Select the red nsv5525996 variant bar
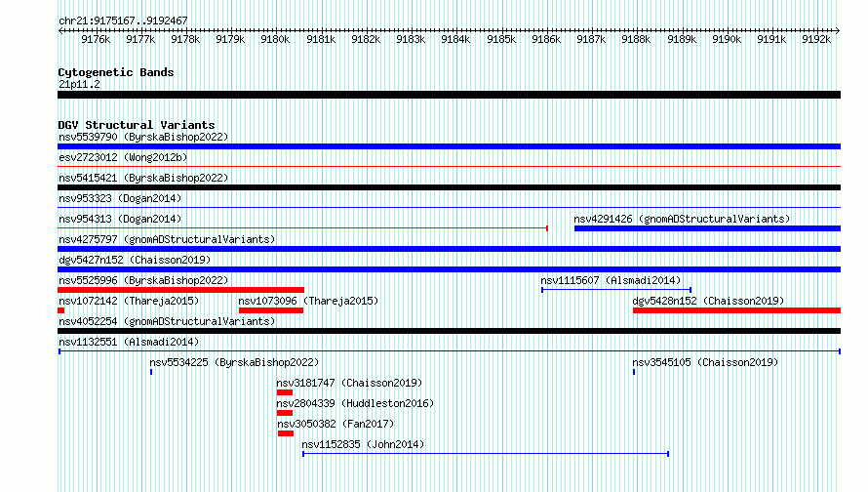This screenshot has width=868, height=492. (181, 290)
